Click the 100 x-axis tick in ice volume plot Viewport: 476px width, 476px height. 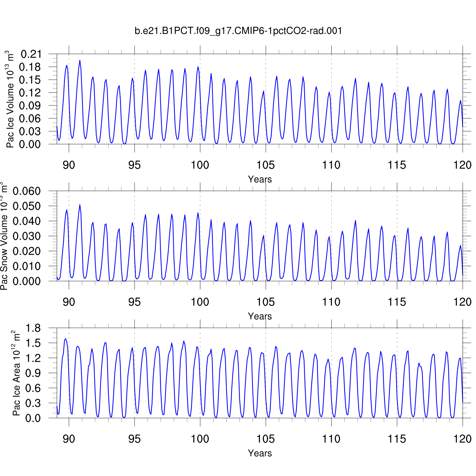coord(200,165)
